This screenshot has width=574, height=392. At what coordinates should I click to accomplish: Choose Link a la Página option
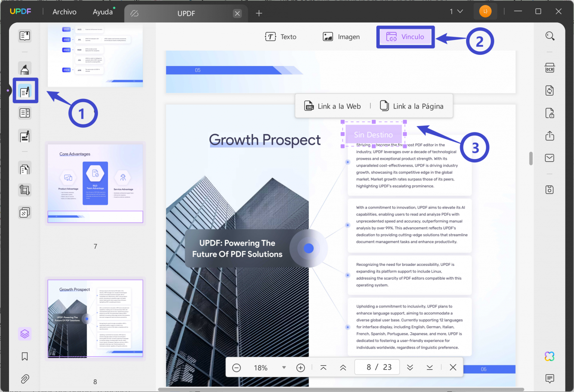(412, 106)
